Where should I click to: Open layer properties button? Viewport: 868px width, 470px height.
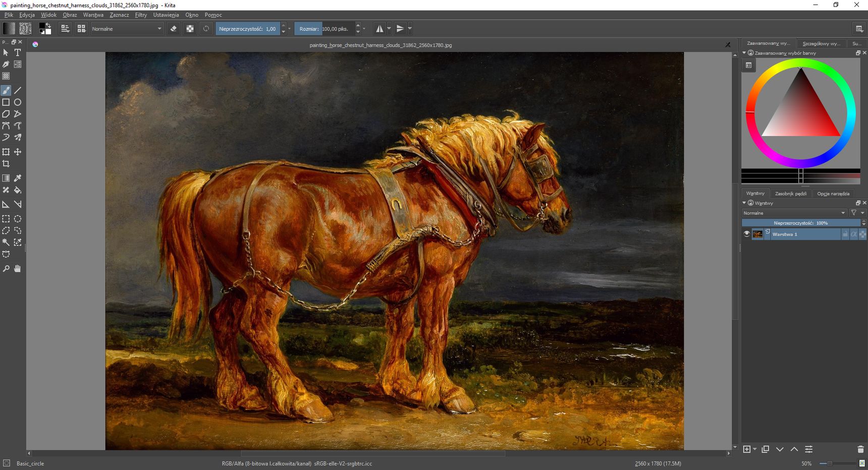click(809, 449)
